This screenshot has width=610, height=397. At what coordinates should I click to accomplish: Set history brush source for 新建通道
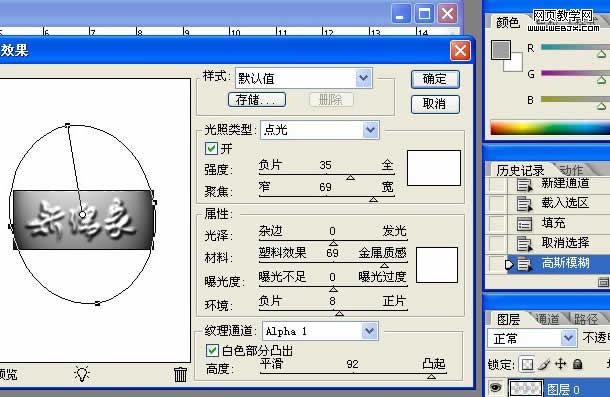tap(497, 184)
